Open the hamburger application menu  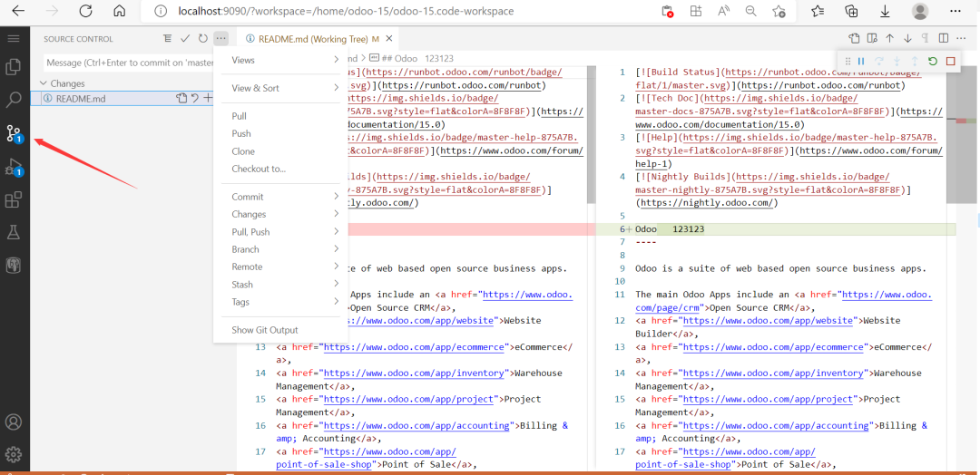point(14,39)
